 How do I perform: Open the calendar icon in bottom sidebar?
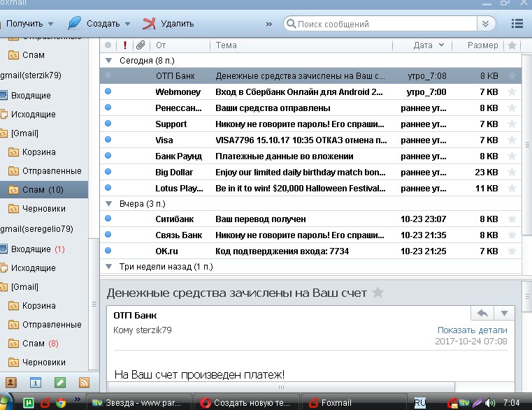[36, 382]
